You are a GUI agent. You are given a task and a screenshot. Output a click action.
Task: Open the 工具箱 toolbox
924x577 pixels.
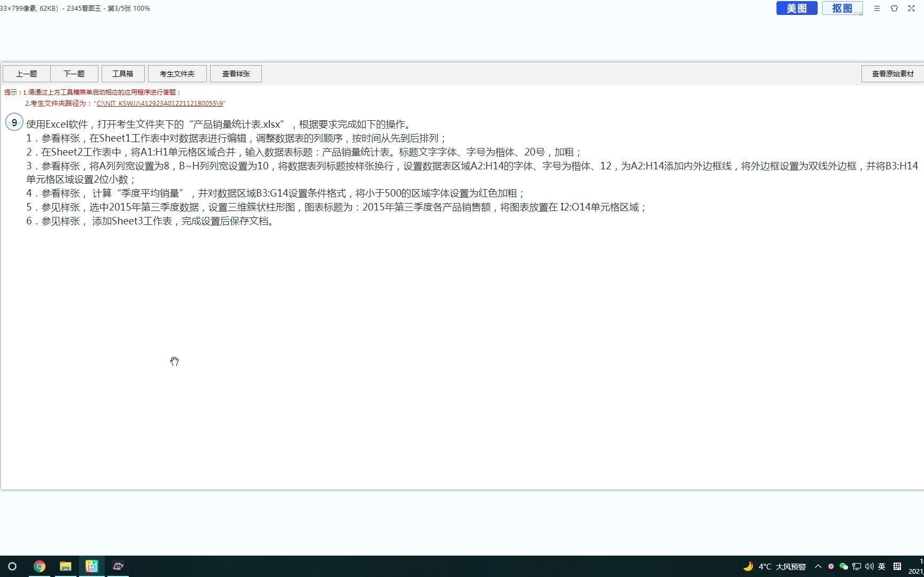coord(123,74)
